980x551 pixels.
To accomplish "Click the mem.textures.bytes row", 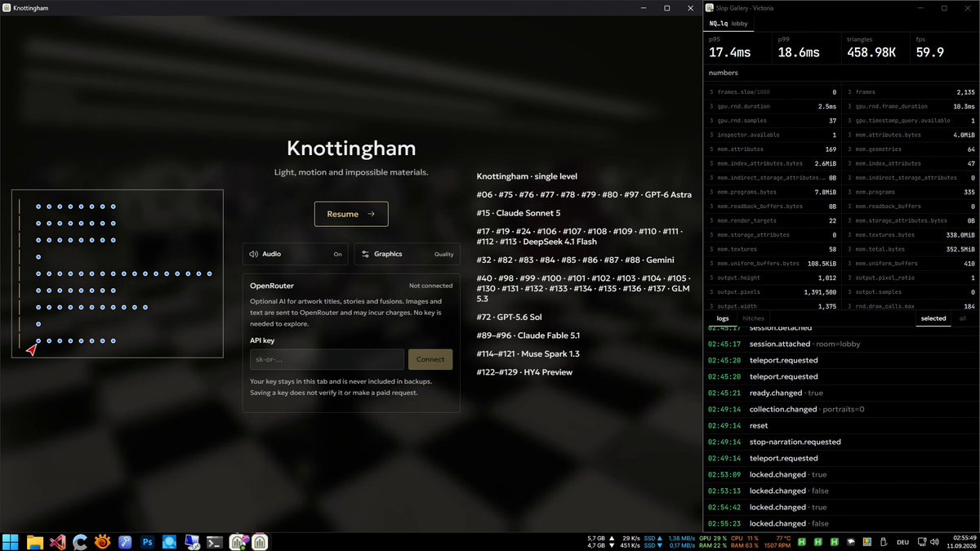I will click(x=911, y=234).
